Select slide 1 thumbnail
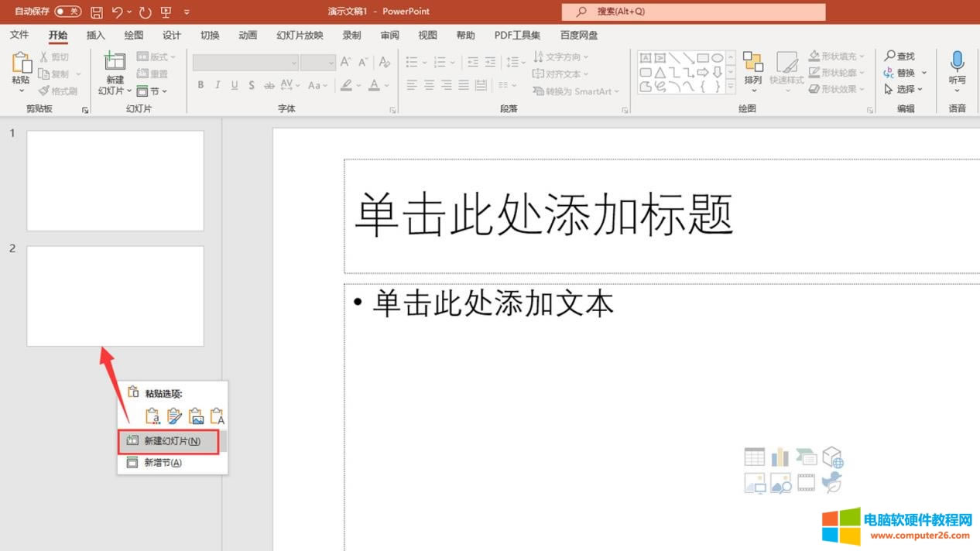 (x=115, y=180)
